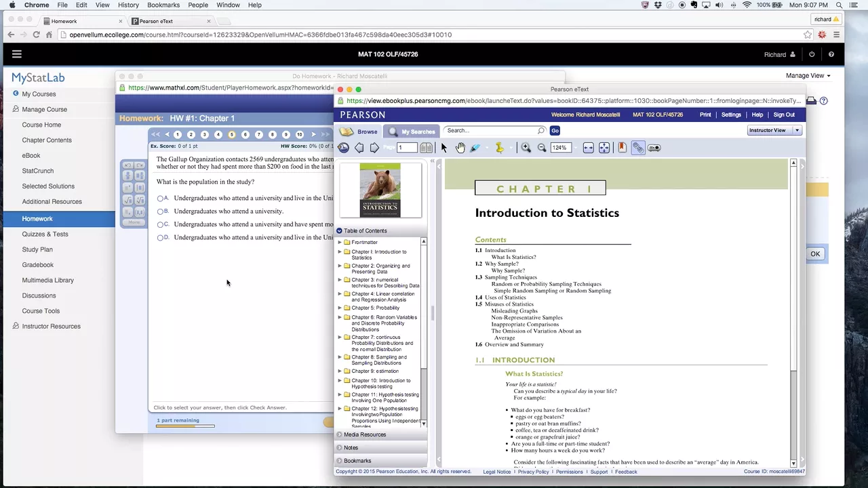The height and width of the screenshot is (488, 868).
Task: Go to next homework question arrow
Action: click(x=313, y=134)
